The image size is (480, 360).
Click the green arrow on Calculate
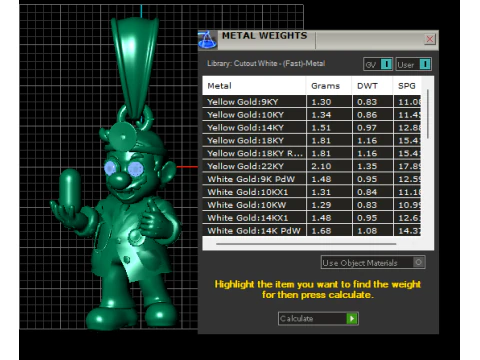(352, 319)
